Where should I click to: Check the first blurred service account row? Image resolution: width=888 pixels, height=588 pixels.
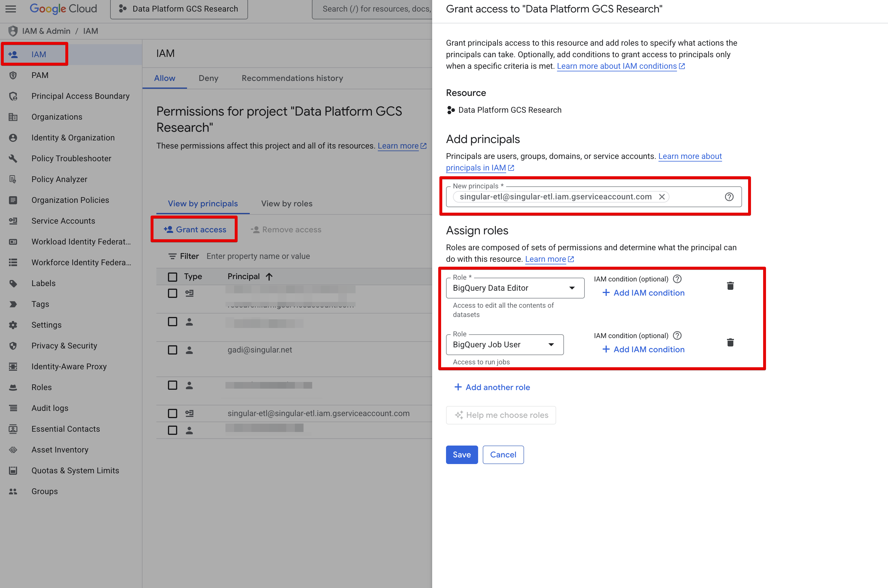pos(173,293)
